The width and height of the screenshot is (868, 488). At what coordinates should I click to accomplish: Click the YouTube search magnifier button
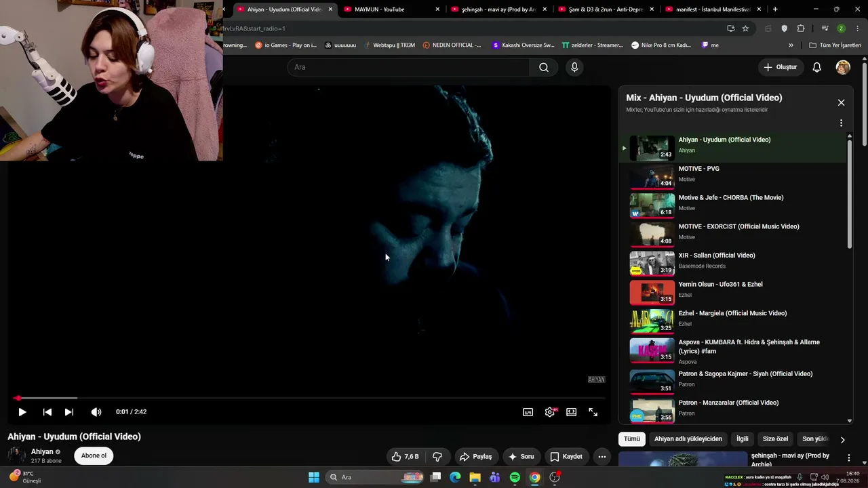click(544, 67)
